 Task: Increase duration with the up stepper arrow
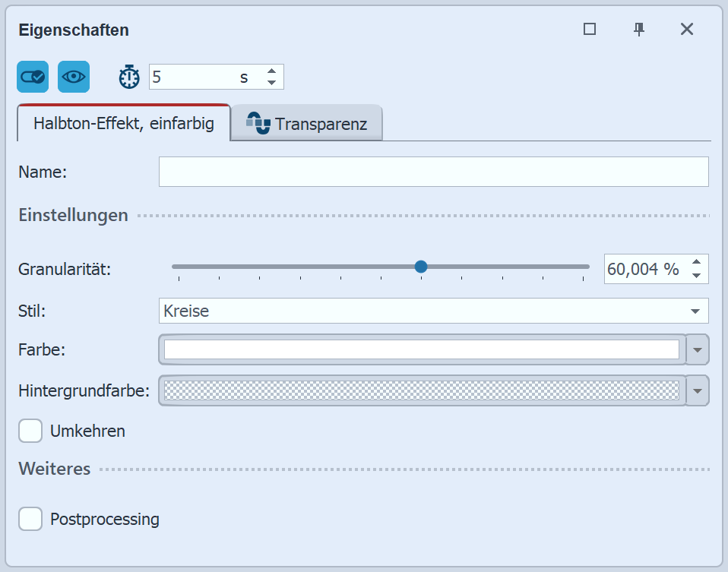pyautogui.click(x=271, y=71)
